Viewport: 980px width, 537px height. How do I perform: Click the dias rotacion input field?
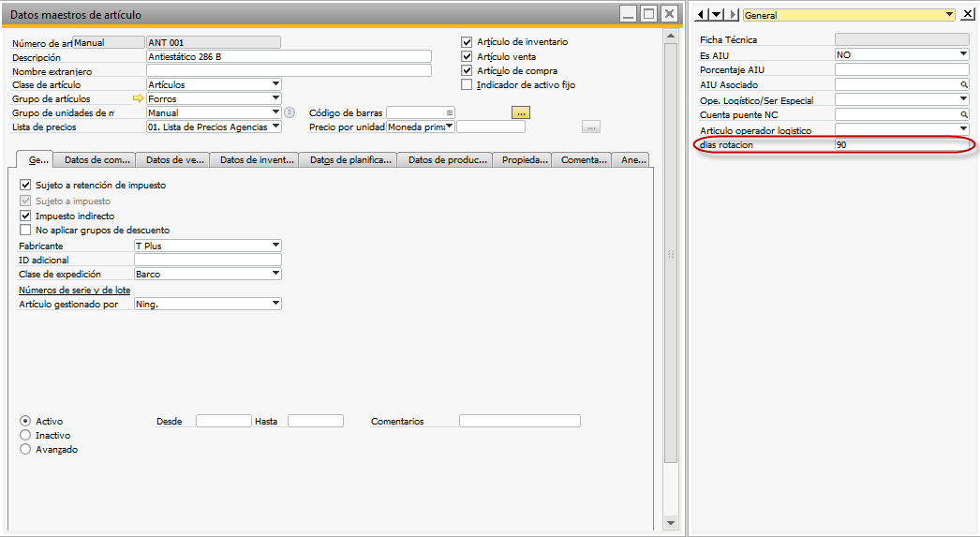pyautogui.click(x=900, y=145)
